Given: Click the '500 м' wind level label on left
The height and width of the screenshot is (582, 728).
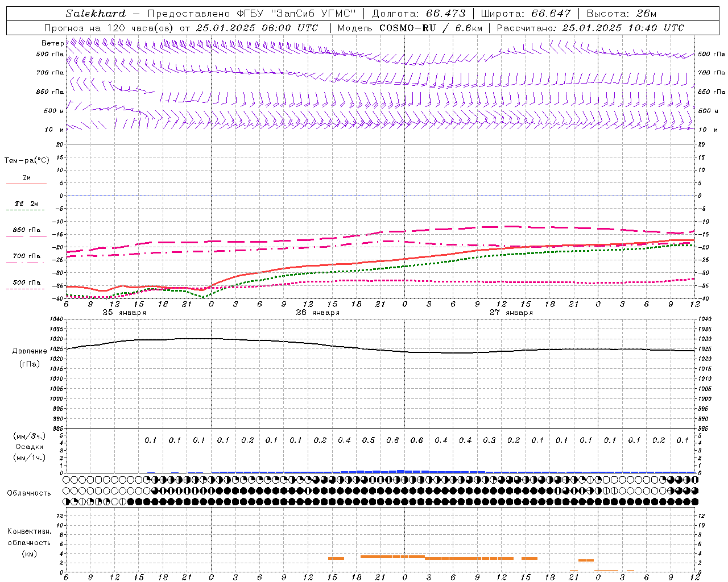Looking at the screenshot, I should point(54,111).
